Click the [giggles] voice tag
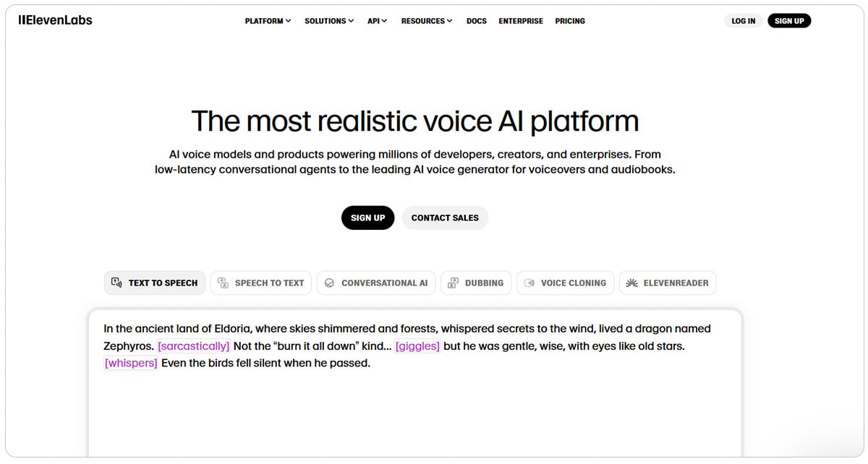Screen dimensions: 868x464 point(417,345)
